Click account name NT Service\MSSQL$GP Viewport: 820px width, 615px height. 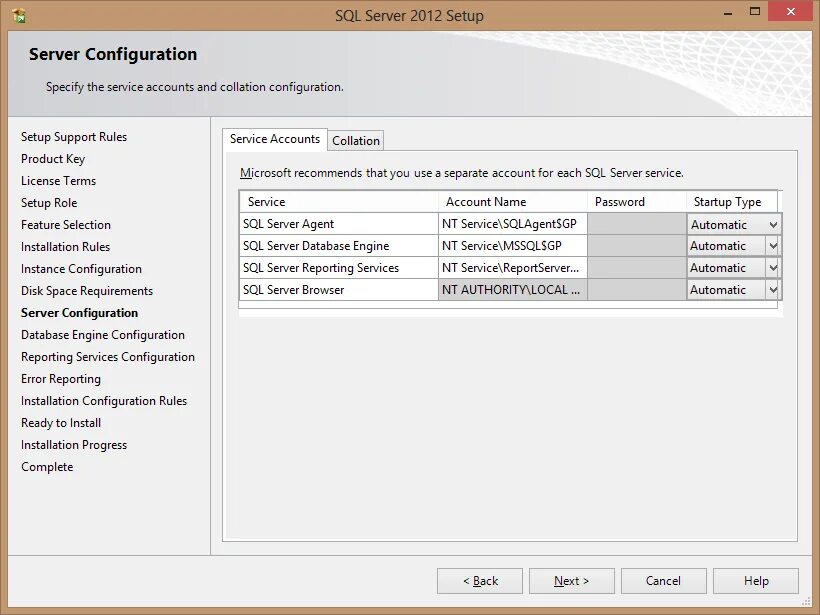pyautogui.click(x=512, y=246)
